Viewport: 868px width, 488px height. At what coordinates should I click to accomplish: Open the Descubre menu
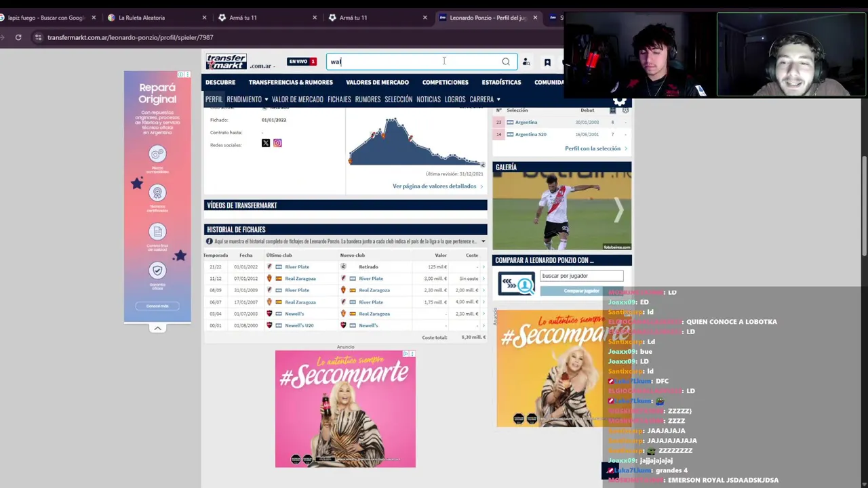click(220, 83)
